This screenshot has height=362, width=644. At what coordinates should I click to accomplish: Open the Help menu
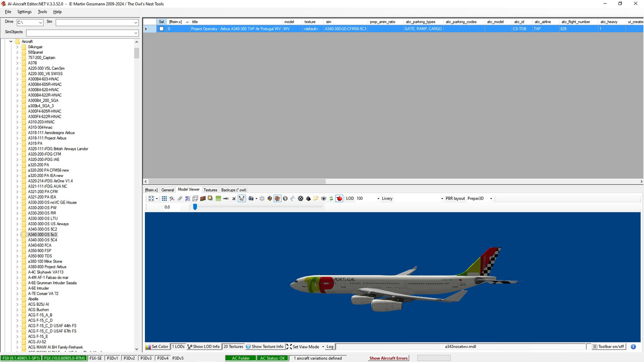tap(57, 12)
